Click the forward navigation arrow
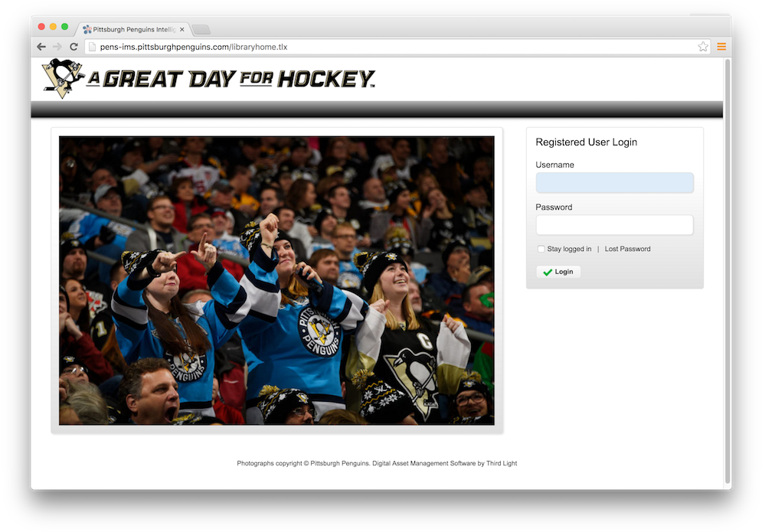The width and height of the screenshot is (762, 532). click(57, 46)
